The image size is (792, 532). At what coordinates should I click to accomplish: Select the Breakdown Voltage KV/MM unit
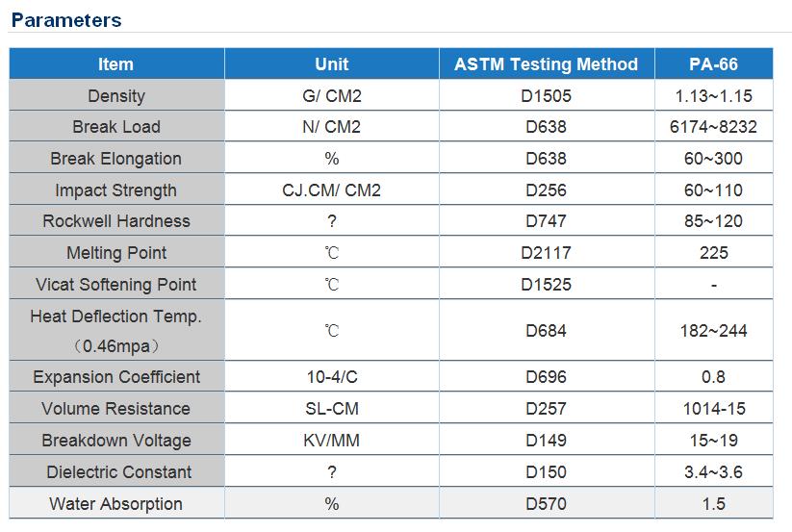(332, 441)
